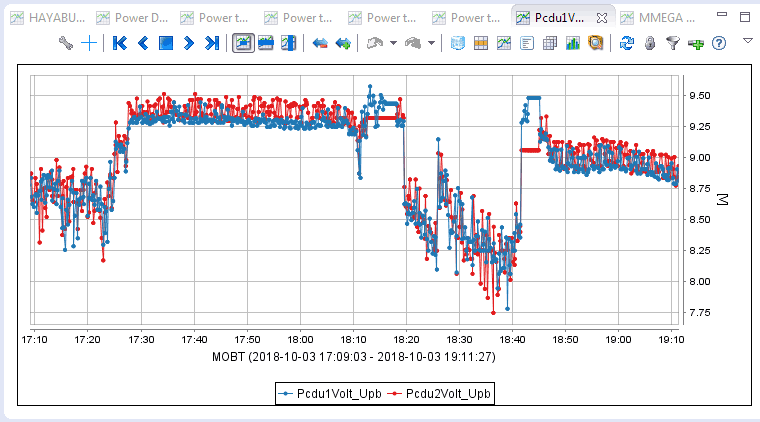This screenshot has height=422, width=760.
Task: Toggle the highlighted line chart view button
Action: [x=243, y=43]
